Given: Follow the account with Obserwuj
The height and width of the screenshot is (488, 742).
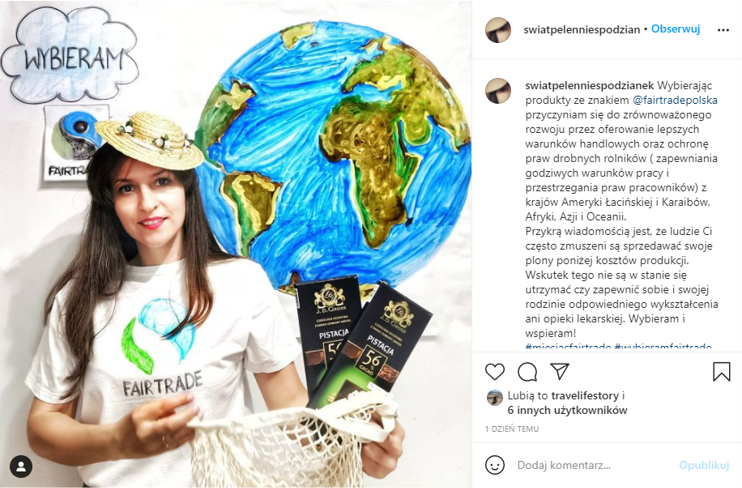Looking at the screenshot, I should (675, 29).
